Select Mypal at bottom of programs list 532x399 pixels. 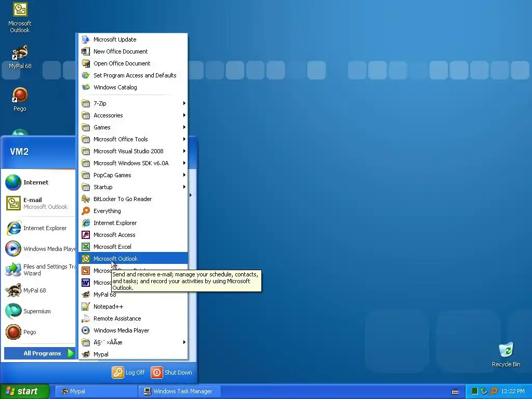[x=133, y=354]
